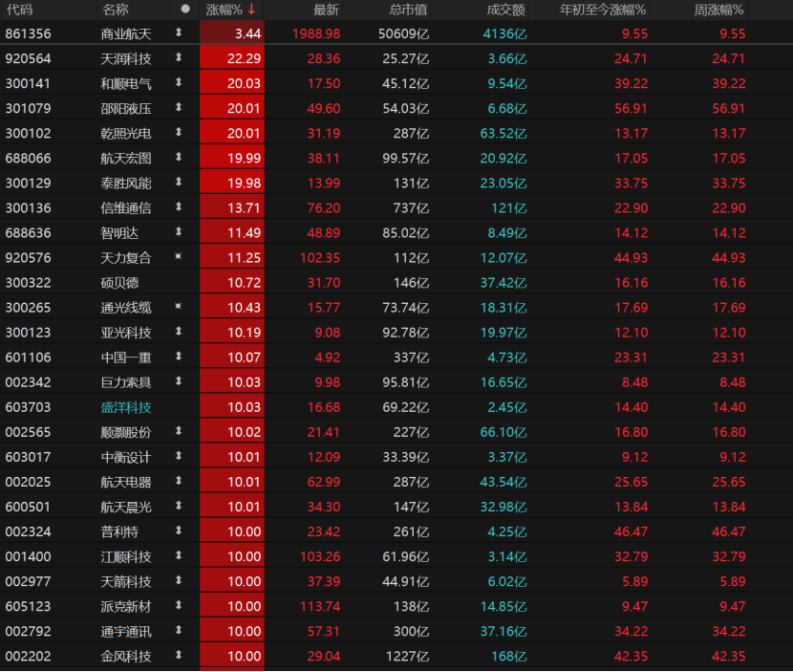The height and width of the screenshot is (672, 793).
Task: Sort the list by 成交额 column header
Action: click(505, 10)
